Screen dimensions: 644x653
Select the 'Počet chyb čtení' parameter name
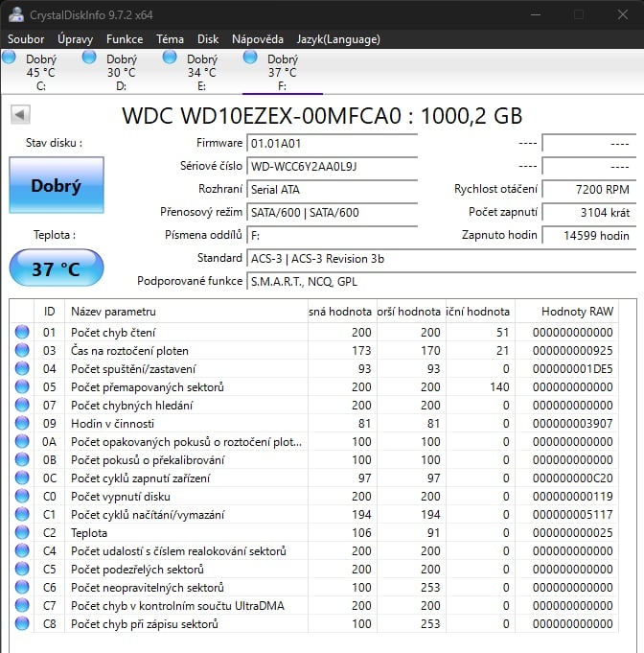[113, 333]
